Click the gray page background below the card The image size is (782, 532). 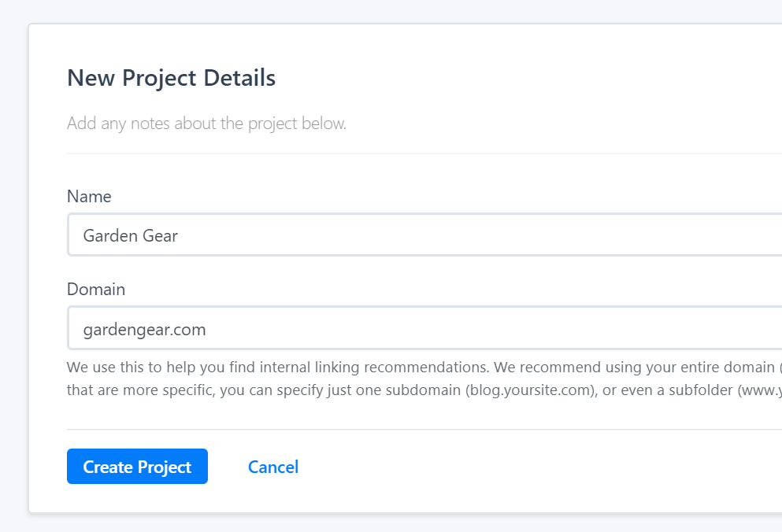[394, 523]
